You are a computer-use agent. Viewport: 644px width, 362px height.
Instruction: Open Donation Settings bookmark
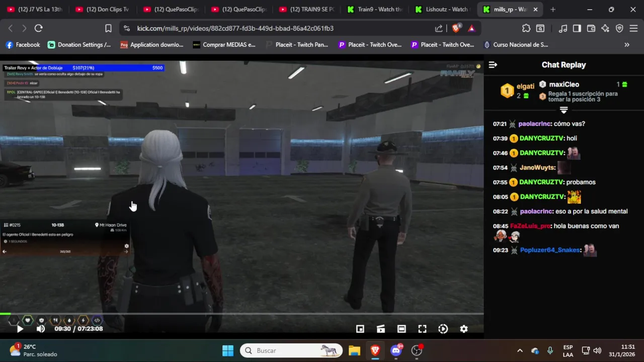(x=79, y=45)
